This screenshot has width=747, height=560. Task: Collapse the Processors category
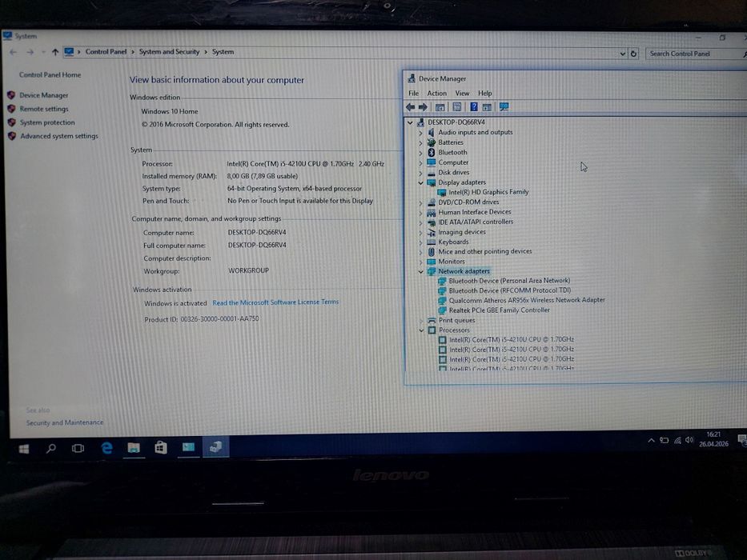pos(421,330)
